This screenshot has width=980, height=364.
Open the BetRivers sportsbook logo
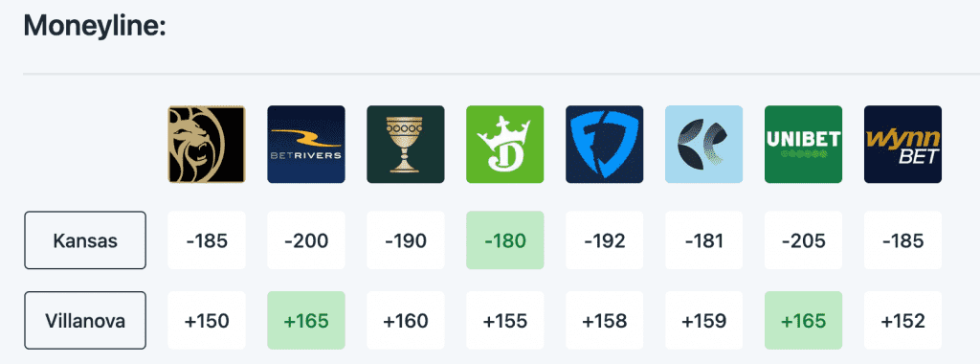click(x=306, y=145)
